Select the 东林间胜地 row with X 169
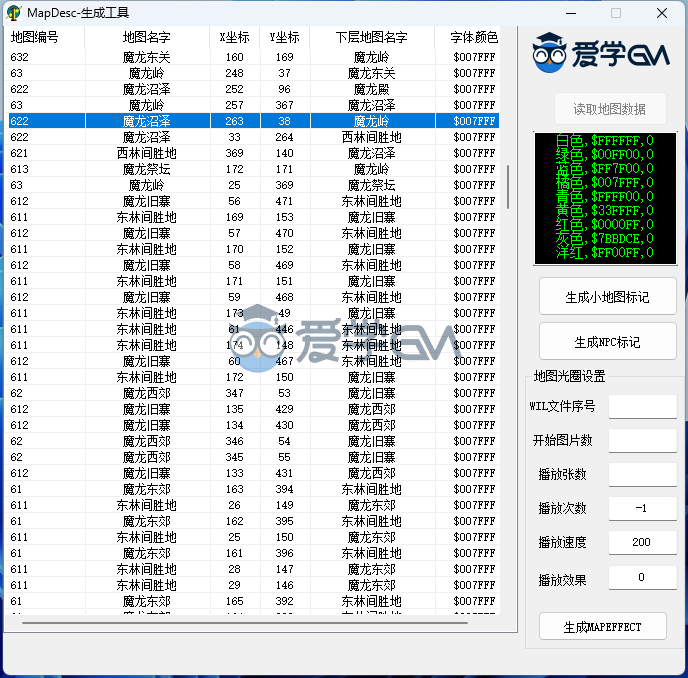 (254, 217)
